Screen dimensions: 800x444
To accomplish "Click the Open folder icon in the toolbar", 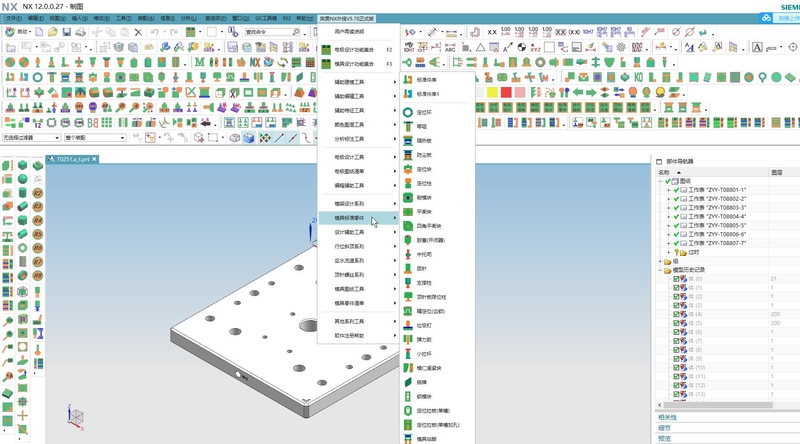I will [x=52, y=32].
